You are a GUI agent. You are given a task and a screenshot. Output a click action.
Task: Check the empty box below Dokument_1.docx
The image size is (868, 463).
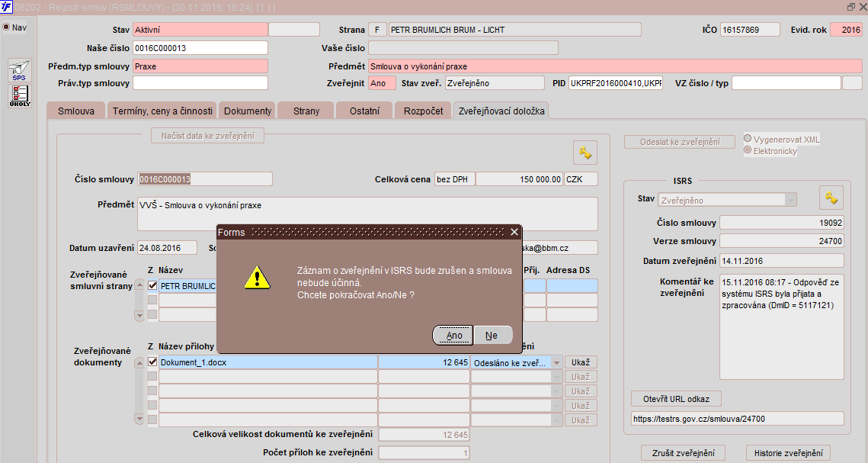click(x=152, y=377)
